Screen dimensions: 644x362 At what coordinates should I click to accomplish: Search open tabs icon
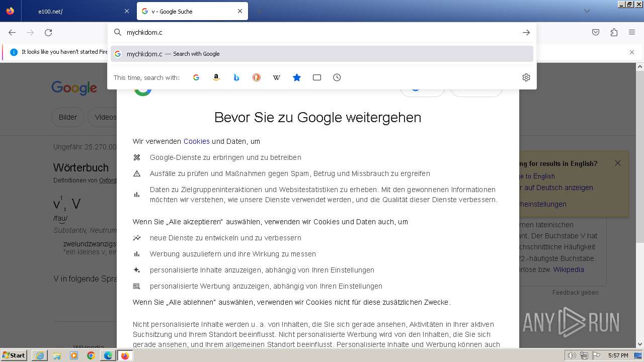317,77
